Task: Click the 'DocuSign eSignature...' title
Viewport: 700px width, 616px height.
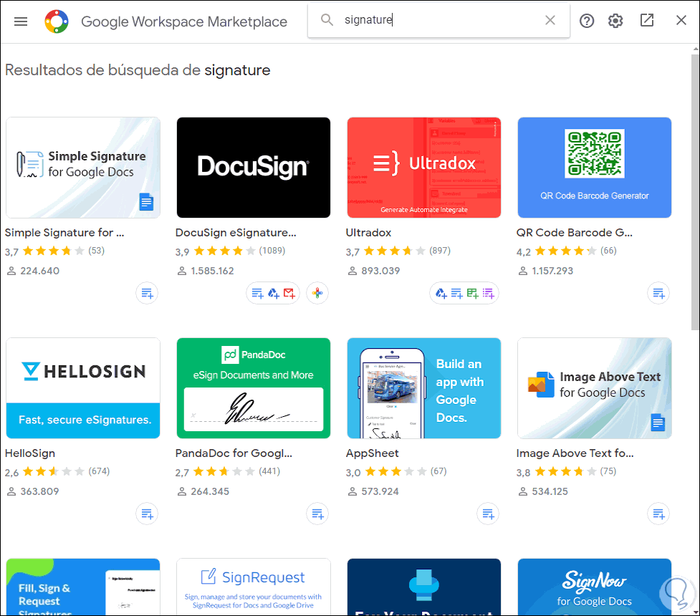Action: tap(236, 233)
